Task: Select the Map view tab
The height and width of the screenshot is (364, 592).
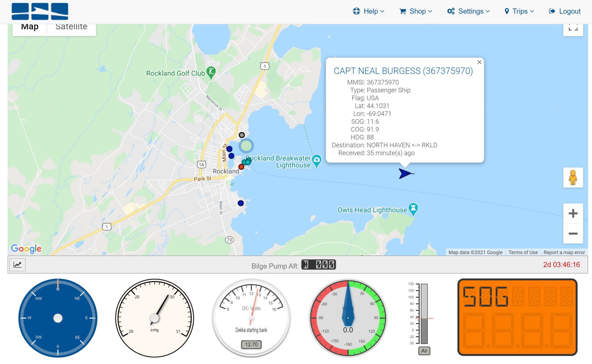Action: click(29, 26)
